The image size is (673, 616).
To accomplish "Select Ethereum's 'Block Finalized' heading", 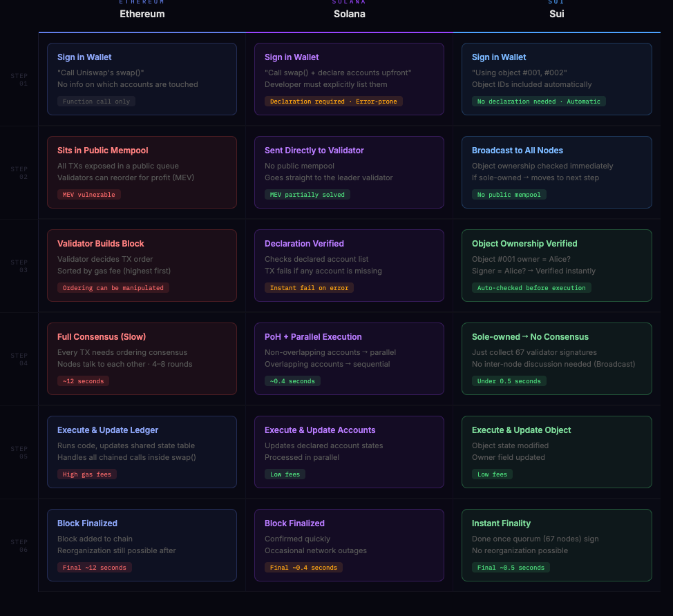I will [87, 523].
